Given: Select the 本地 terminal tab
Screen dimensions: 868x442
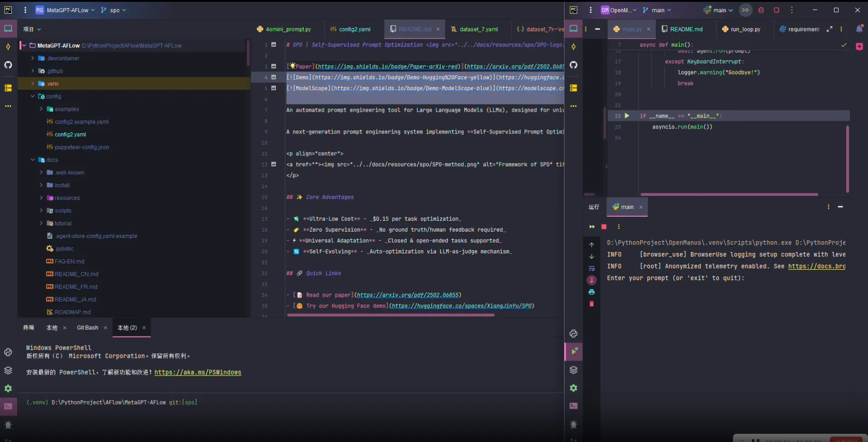Looking at the screenshot, I should coord(52,328).
